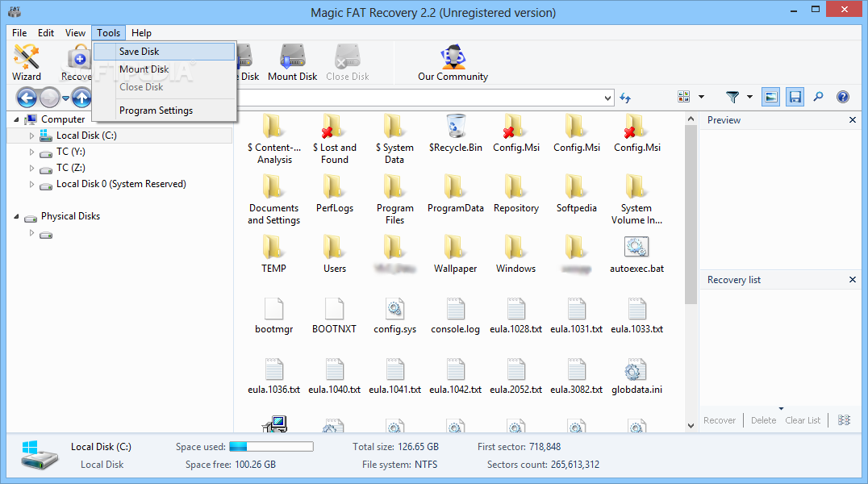
Task: Select eula.3082.txt file
Action: 576,375
